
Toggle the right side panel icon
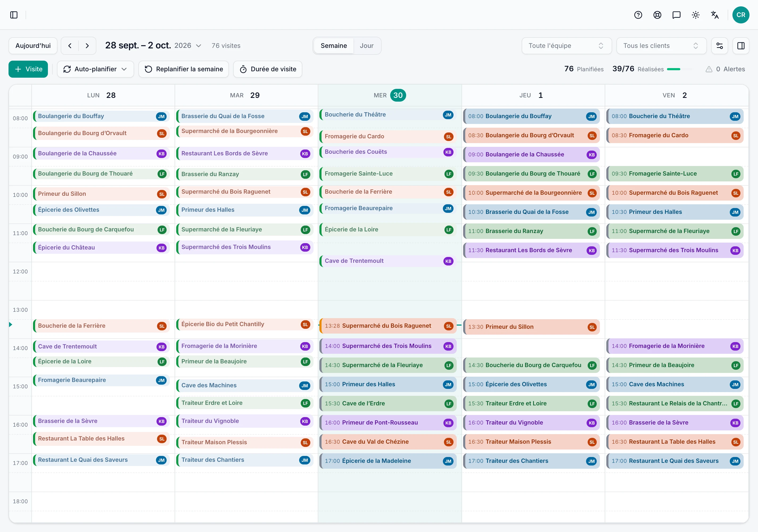tap(741, 45)
